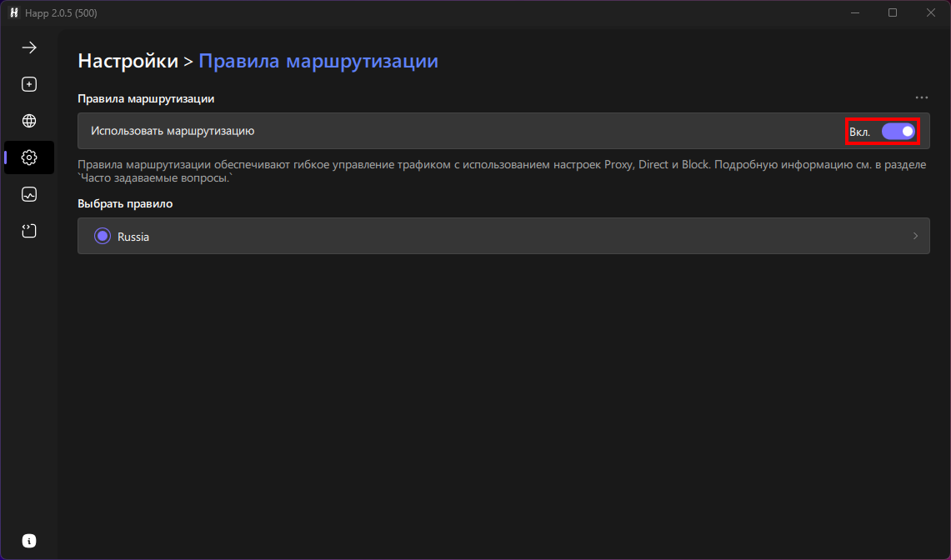951x560 pixels.
Task: Select the Правила маршрутизации breadcrumb
Action: [318, 61]
